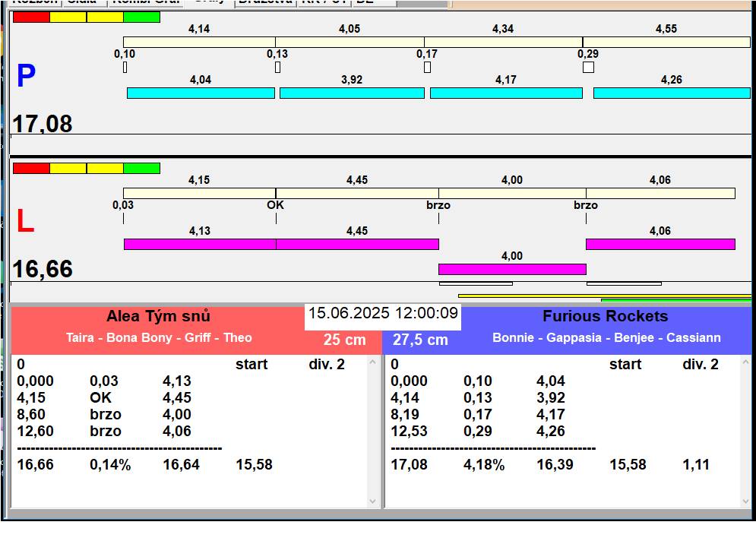The image size is (756, 544).
Task: Click the 15.06.2025 12:00:09 timestamp box
Action: (x=383, y=314)
